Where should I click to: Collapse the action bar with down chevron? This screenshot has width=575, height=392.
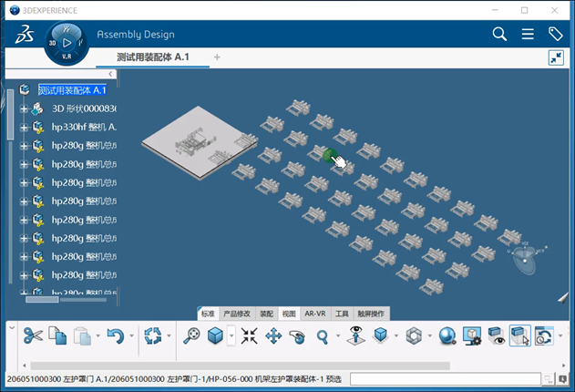12,327
